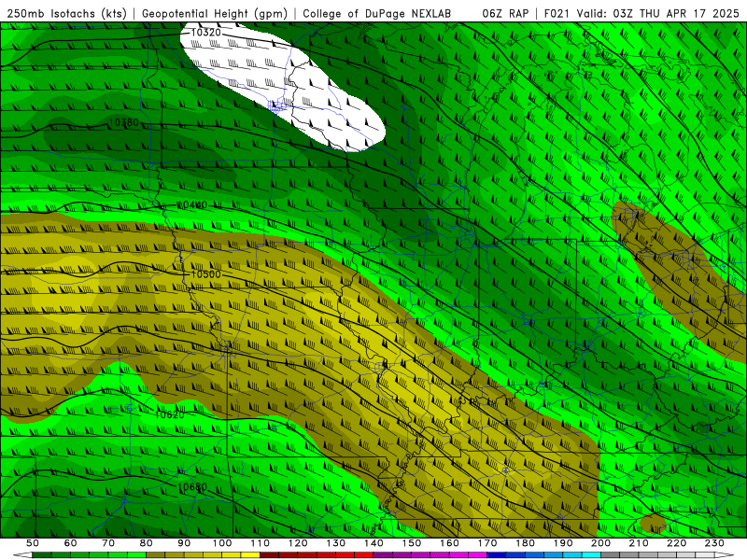Click the "F021" forecast hour text
This screenshot has height=560, width=747.
[x=557, y=14]
